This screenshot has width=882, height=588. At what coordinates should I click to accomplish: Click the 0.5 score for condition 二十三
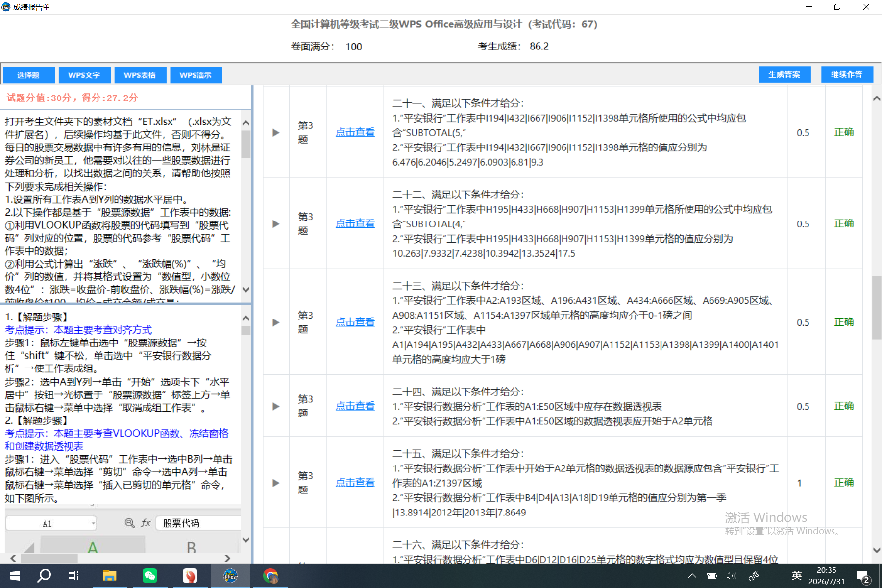(x=803, y=322)
